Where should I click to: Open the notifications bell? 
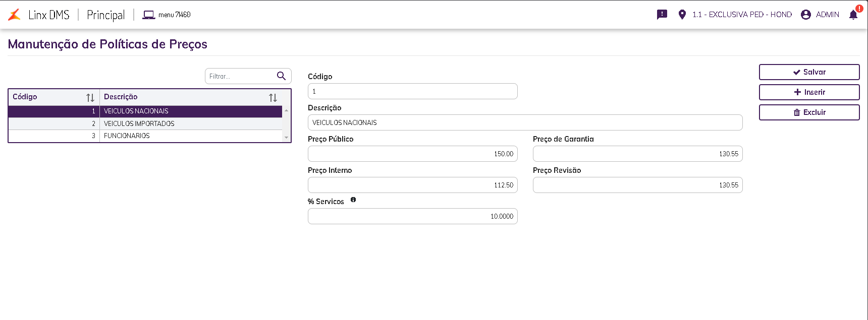(853, 15)
